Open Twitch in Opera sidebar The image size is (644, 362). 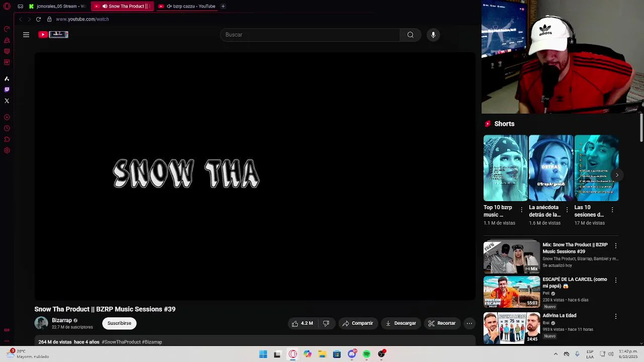[7, 89]
